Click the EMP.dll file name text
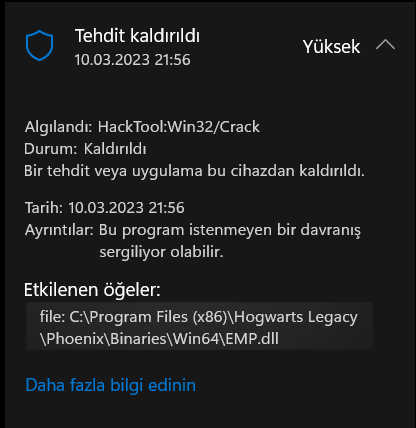This screenshot has width=416, height=428. [x=252, y=339]
